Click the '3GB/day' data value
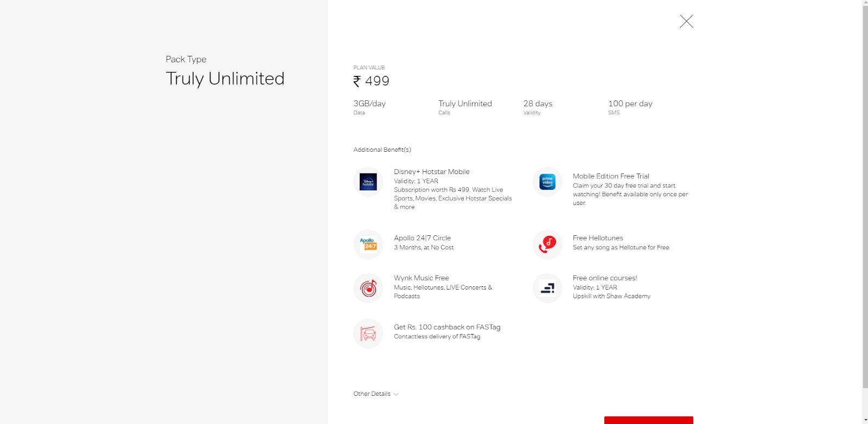868x424 pixels. 369,104
